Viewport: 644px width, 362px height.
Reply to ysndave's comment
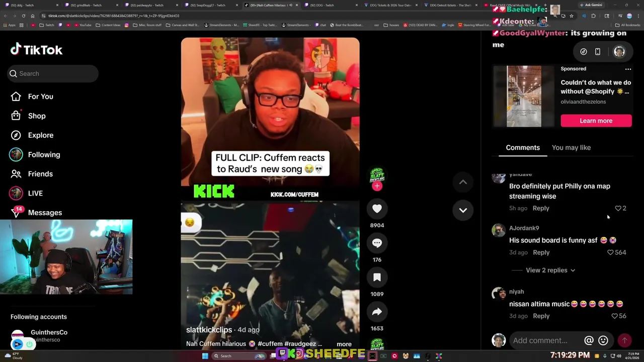pos(541,208)
